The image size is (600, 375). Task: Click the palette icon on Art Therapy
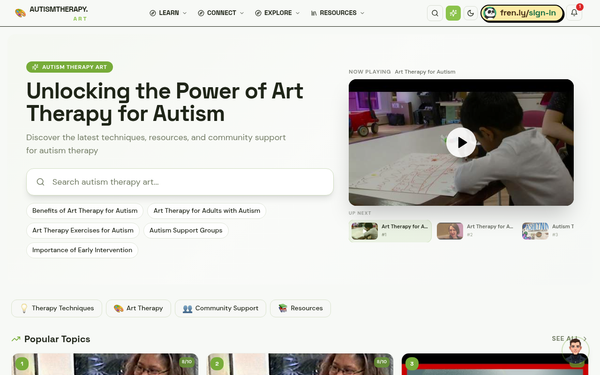point(118,308)
